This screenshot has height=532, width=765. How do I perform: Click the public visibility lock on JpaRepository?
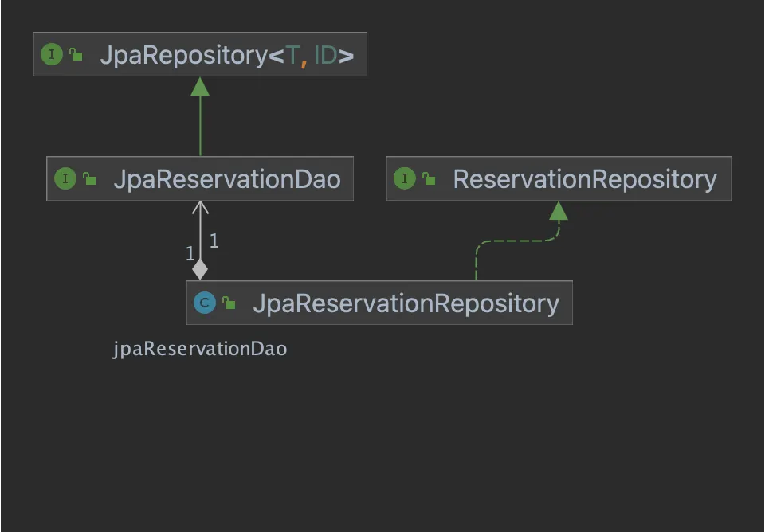[76, 55]
